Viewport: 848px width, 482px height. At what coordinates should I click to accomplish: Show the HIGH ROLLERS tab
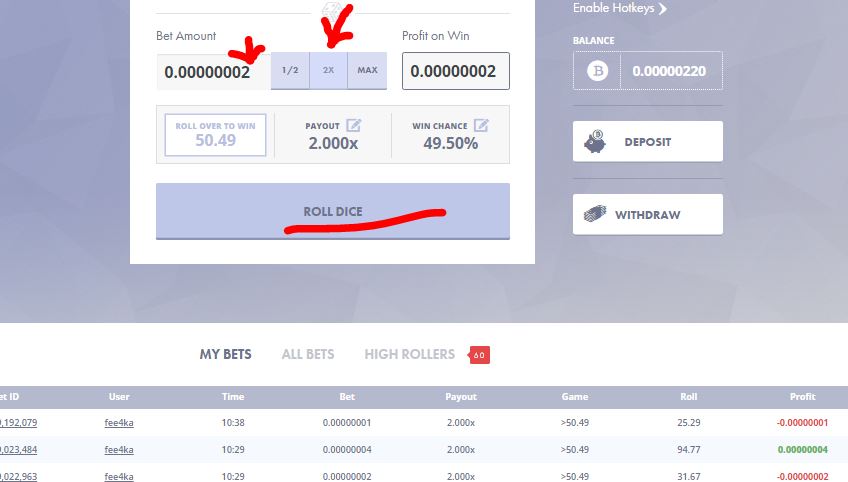click(409, 354)
